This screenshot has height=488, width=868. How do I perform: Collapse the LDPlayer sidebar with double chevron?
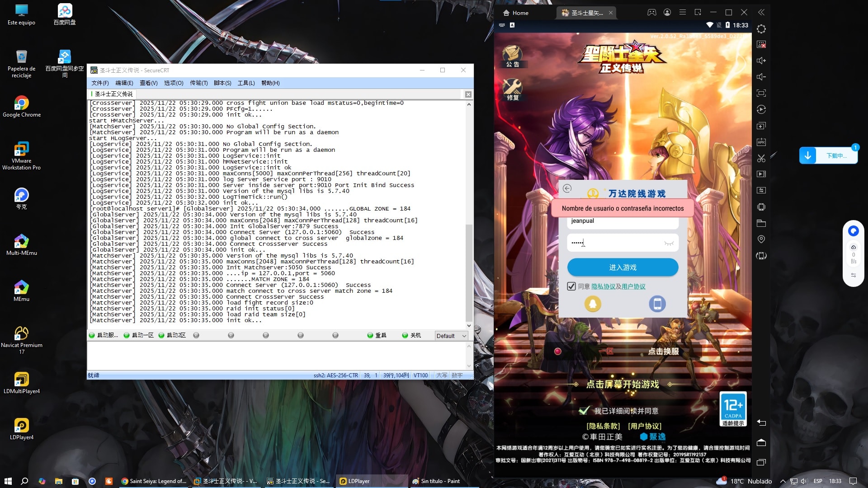(761, 12)
